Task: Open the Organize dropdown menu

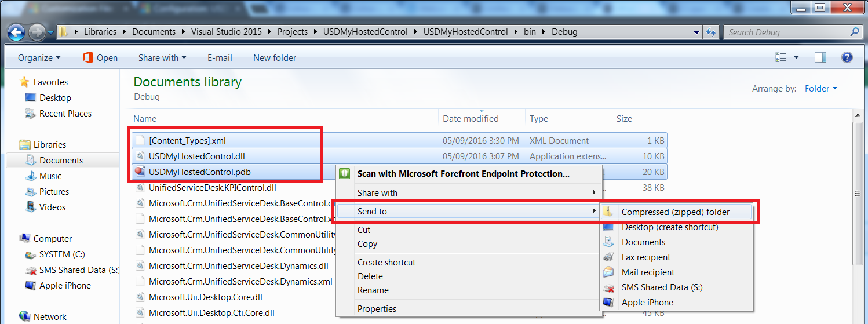Action: pyautogui.click(x=39, y=58)
